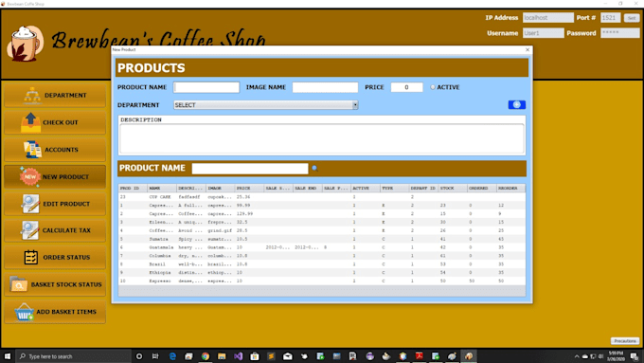Open the Mail app in taskbar

tap(288, 356)
